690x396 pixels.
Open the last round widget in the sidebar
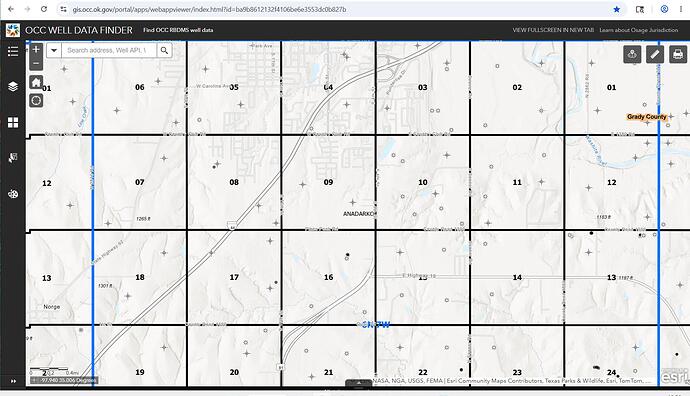(x=13, y=194)
